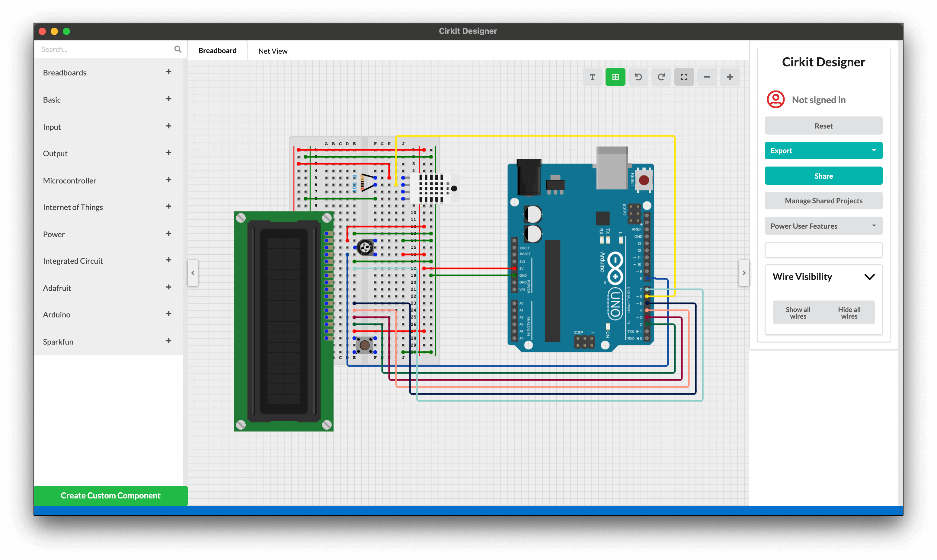Click the red user account icon

[776, 100]
